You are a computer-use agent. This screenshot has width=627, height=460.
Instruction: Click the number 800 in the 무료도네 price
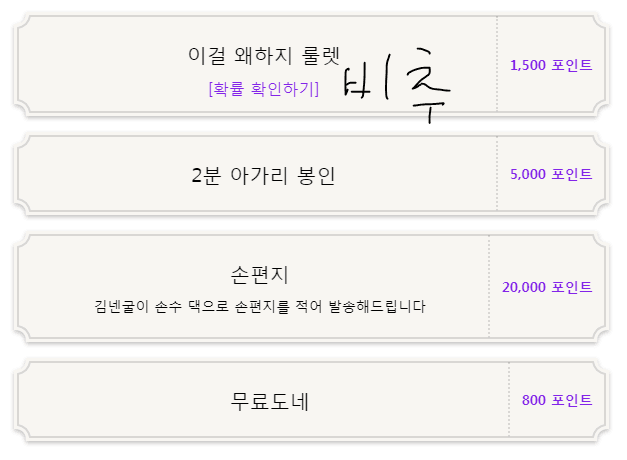pos(533,400)
